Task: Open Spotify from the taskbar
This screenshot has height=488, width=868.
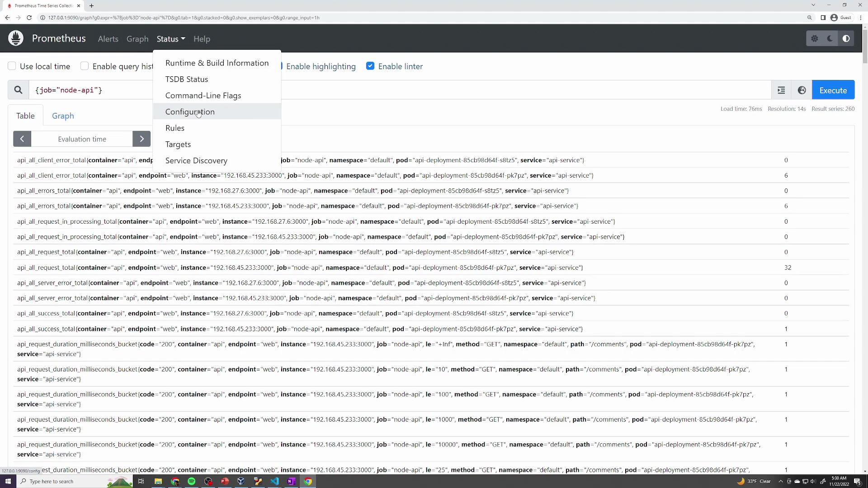Action: 192,481
